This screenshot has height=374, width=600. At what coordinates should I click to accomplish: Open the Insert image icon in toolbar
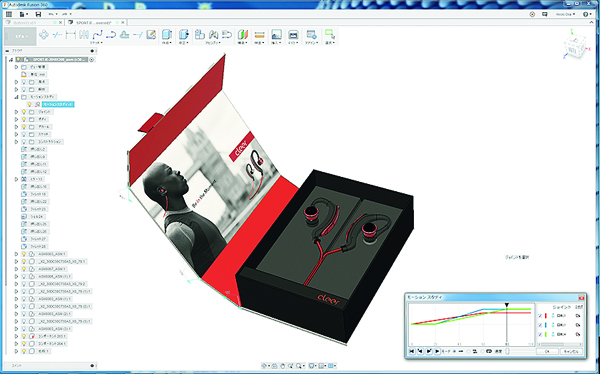pos(276,35)
